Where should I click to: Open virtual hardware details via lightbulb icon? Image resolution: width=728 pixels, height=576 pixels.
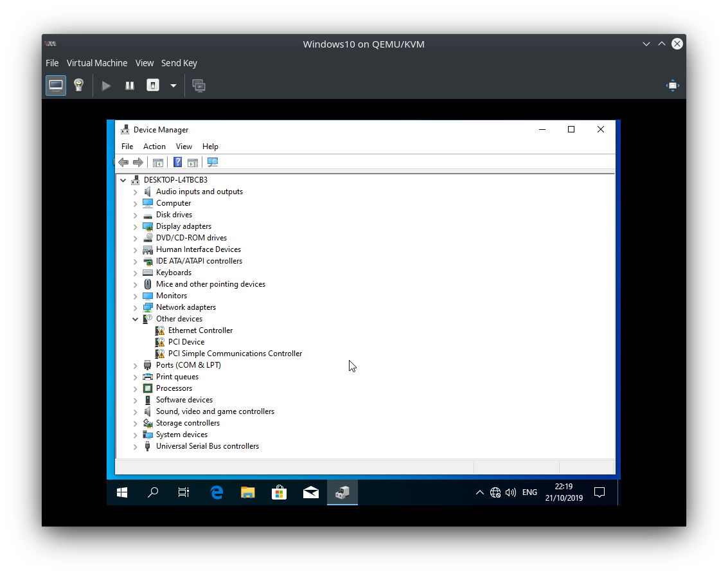(79, 85)
